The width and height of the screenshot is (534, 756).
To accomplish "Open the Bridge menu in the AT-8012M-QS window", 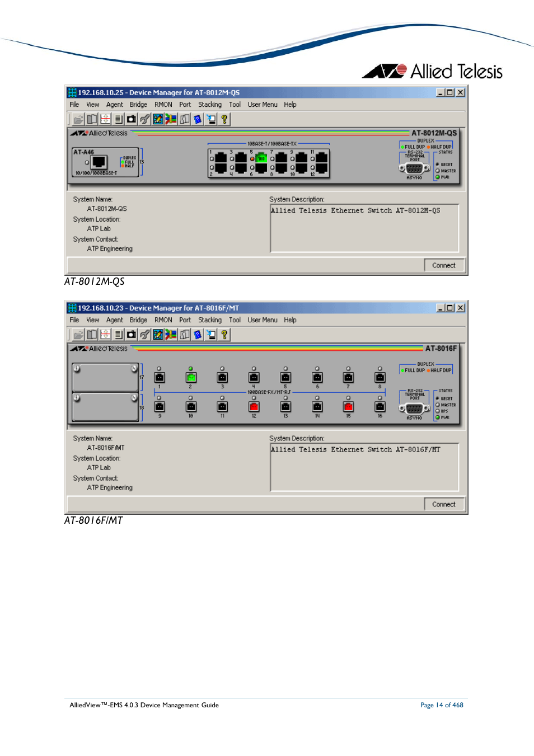I will [x=138, y=105].
